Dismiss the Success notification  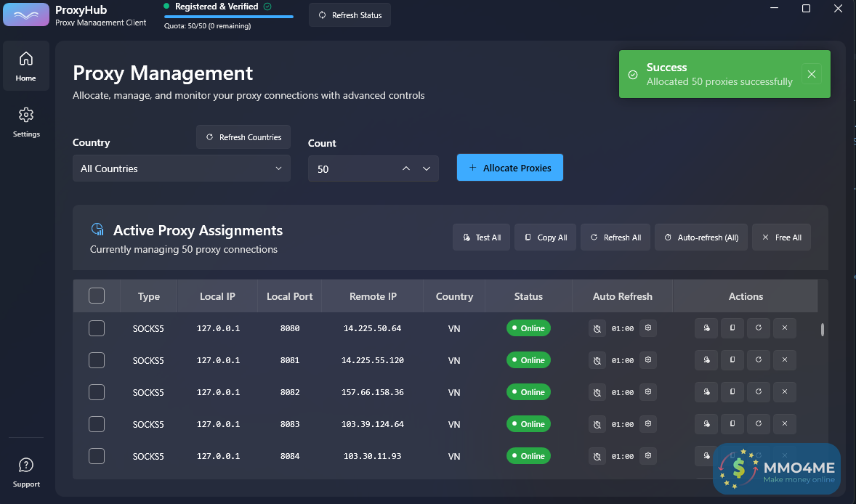coord(812,74)
